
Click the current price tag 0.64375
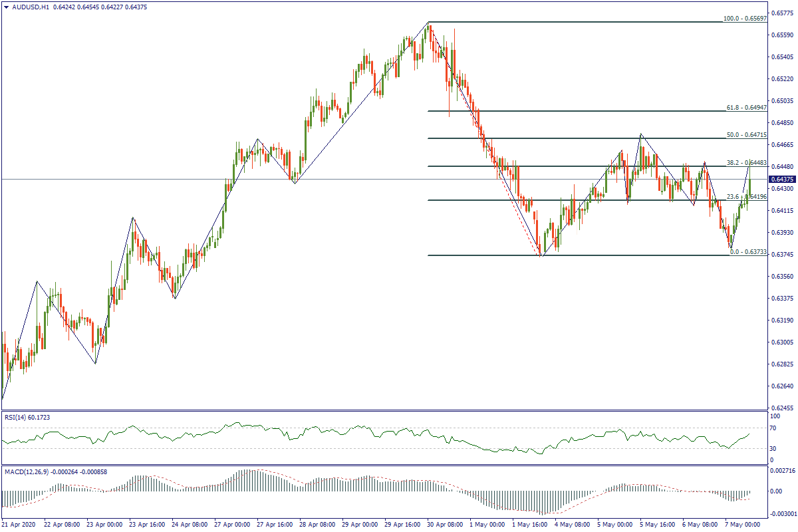780,180
